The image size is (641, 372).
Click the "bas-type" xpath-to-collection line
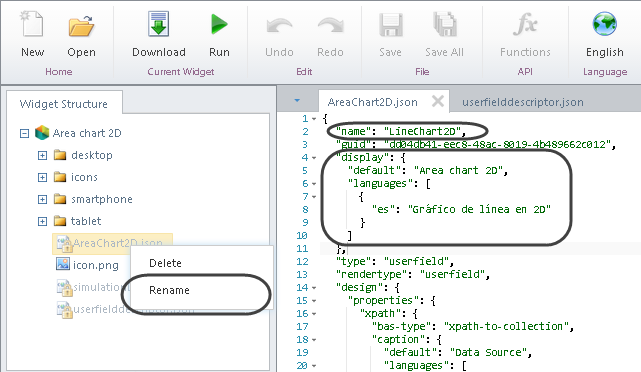pyautogui.click(x=473, y=326)
